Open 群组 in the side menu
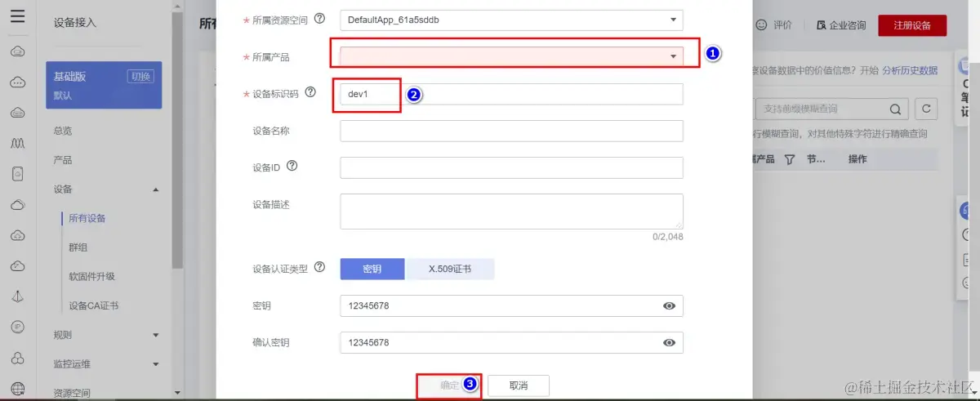The height and width of the screenshot is (401, 980). [78, 247]
